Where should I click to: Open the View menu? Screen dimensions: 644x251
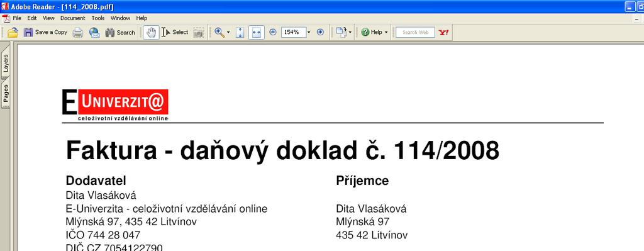click(x=48, y=18)
